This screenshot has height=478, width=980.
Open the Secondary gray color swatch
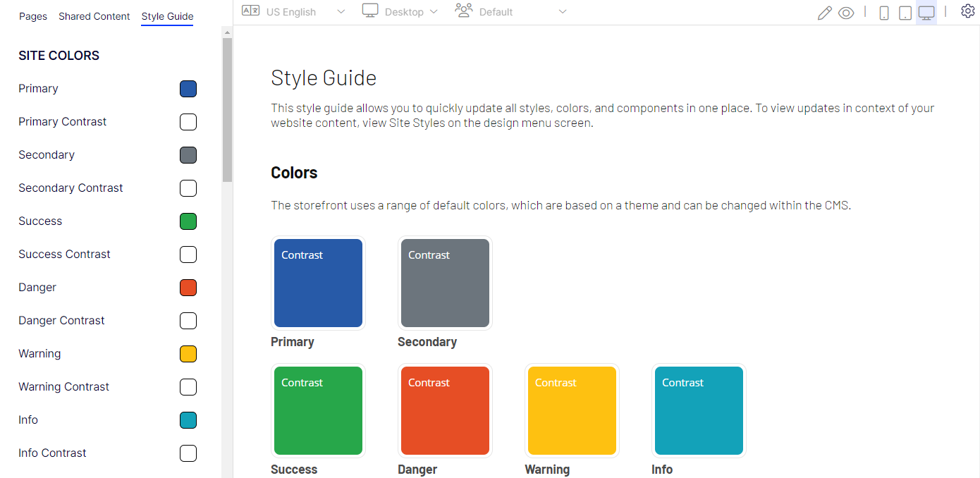[x=188, y=155]
